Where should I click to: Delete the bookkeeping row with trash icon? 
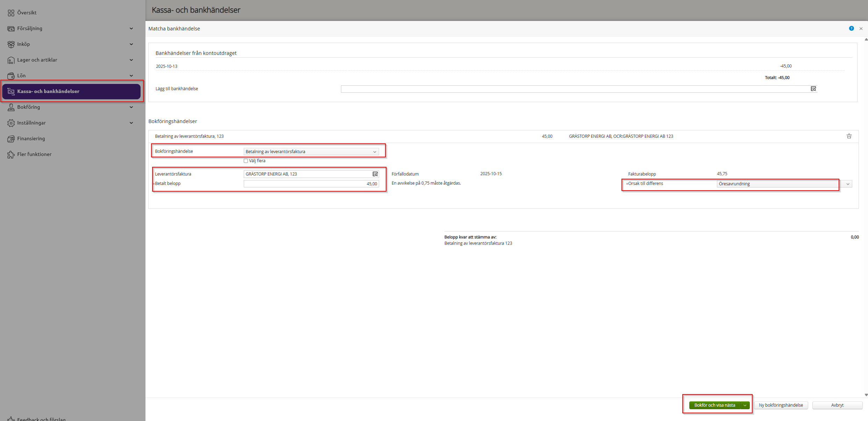849,136
